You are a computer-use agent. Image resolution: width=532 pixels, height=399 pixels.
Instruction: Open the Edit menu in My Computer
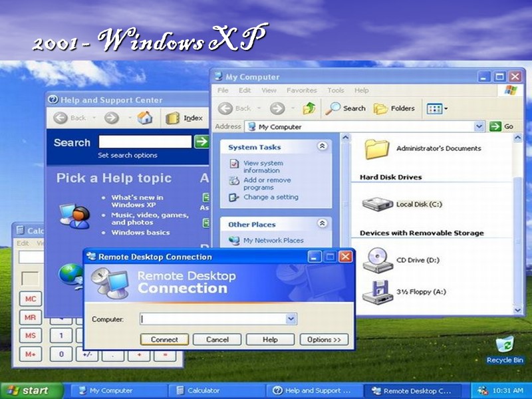[245, 90]
